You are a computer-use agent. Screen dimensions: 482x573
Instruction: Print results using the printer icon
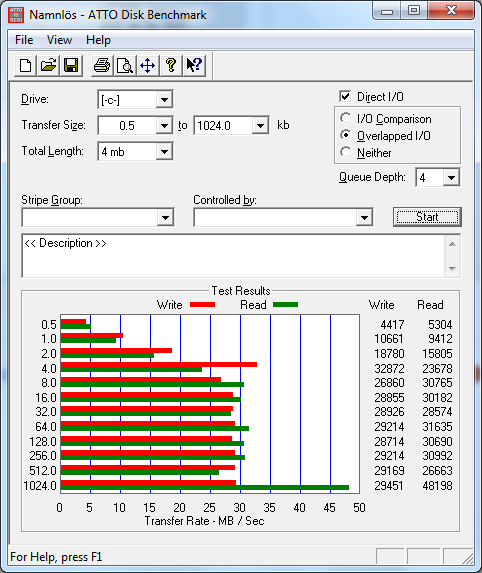click(x=102, y=66)
